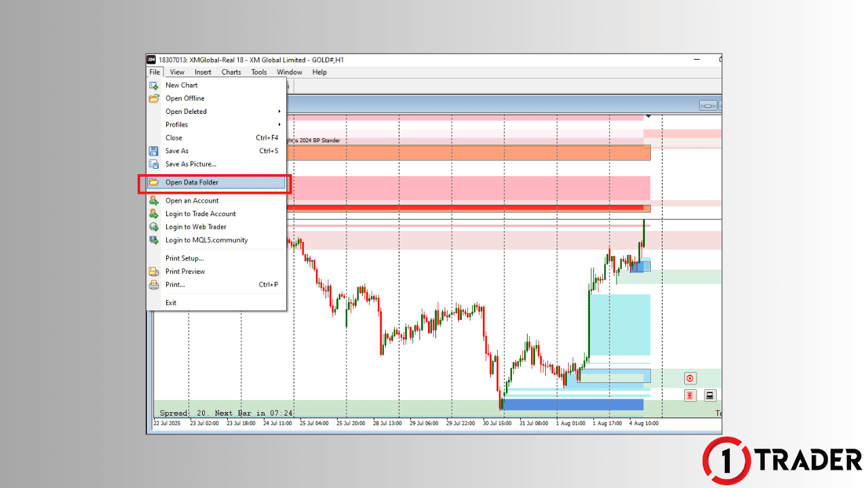Choose Login to Web Trader entry
Image resolution: width=868 pixels, height=488 pixels.
[216, 227]
